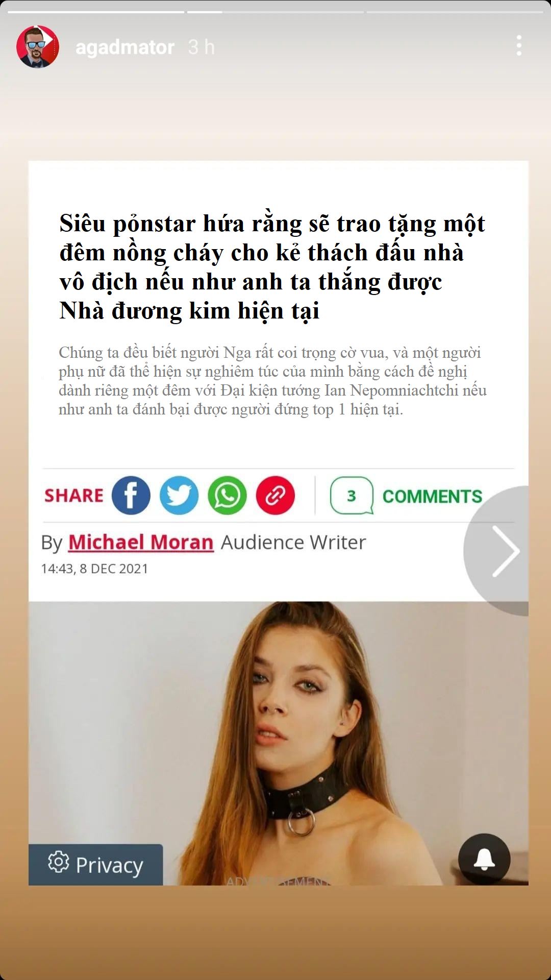This screenshot has height=980, width=551.
Task: Enable notifications with the bell icon
Action: click(x=484, y=860)
